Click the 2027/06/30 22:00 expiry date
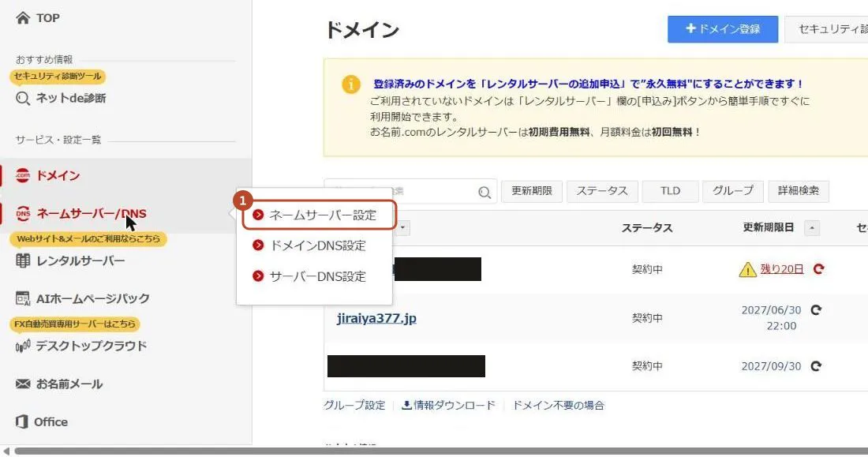This screenshot has height=457, width=868. click(771, 318)
